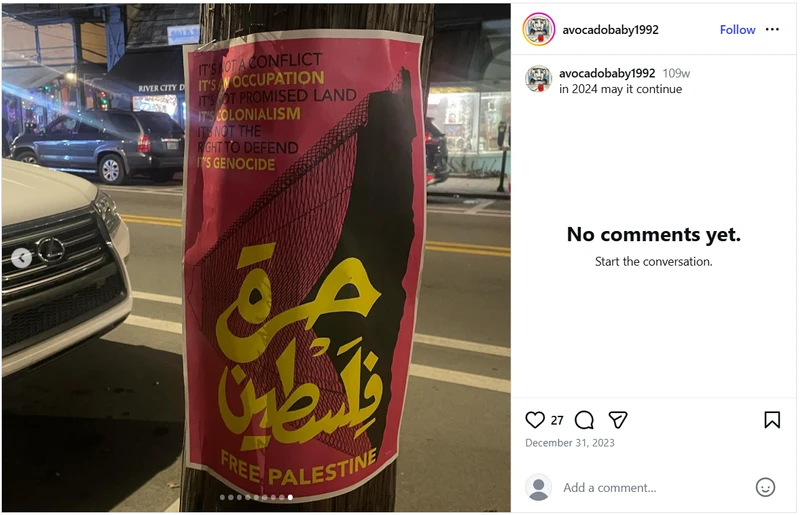Viewport: 800px width, 515px height.
Task: Jump to first carousel dot
Action: (222, 497)
